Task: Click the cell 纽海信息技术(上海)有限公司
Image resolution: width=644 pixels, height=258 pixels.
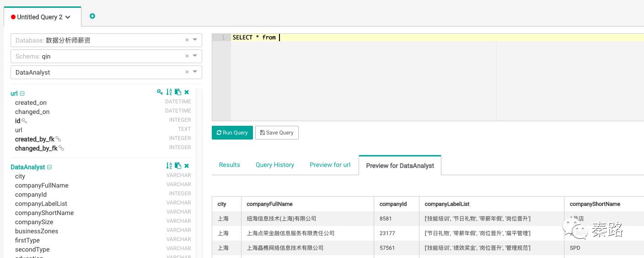Action: tap(307, 219)
